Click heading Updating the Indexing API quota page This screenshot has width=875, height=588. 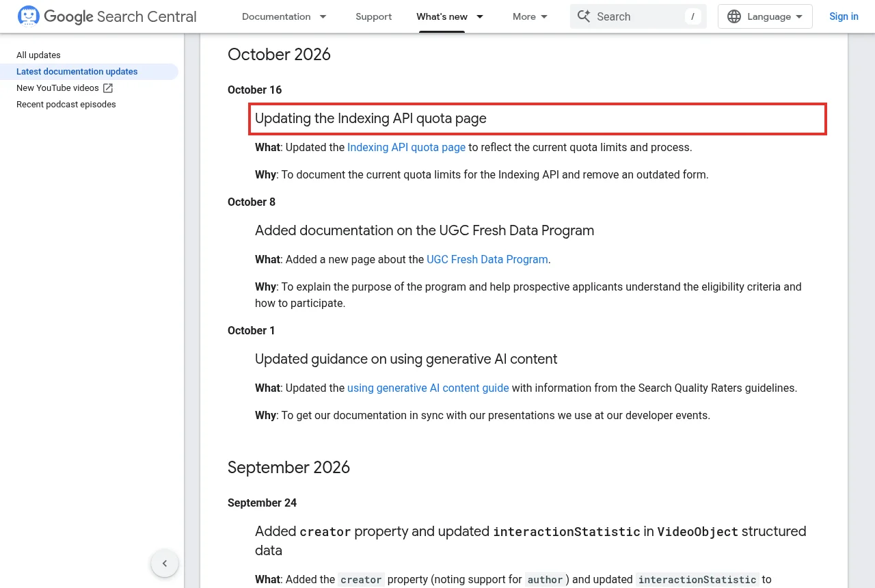[371, 118]
